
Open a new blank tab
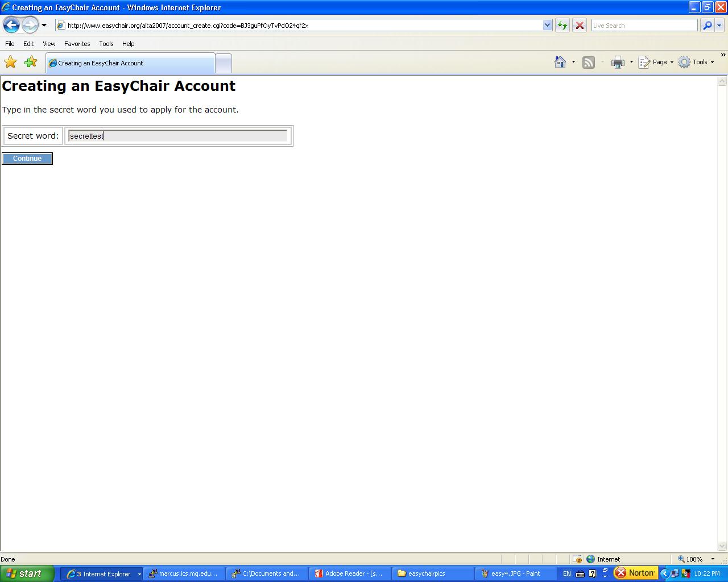(x=224, y=63)
